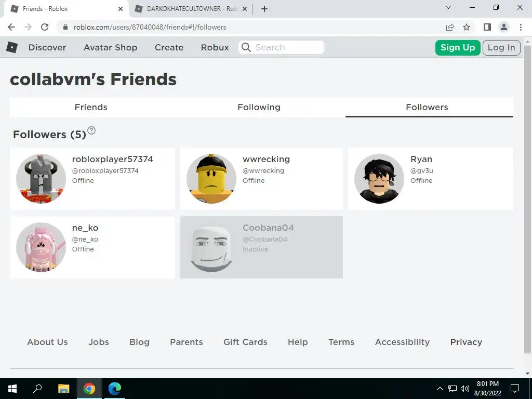Image resolution: width=532 pixels, height=399 pixels.
Task: Open a new tab with the plus icon
Action: tap(264, 9)
